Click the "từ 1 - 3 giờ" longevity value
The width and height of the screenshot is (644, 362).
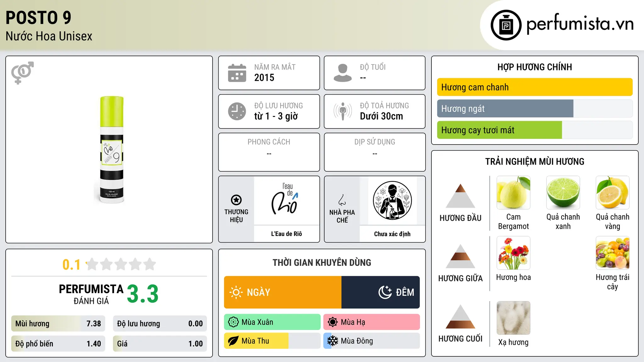[x=276, y=116]
